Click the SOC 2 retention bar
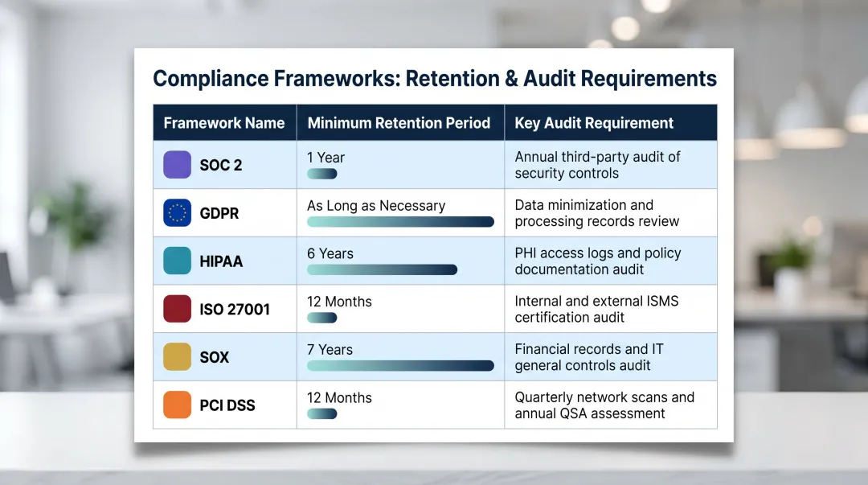868x485 pixels. point(322,174)
